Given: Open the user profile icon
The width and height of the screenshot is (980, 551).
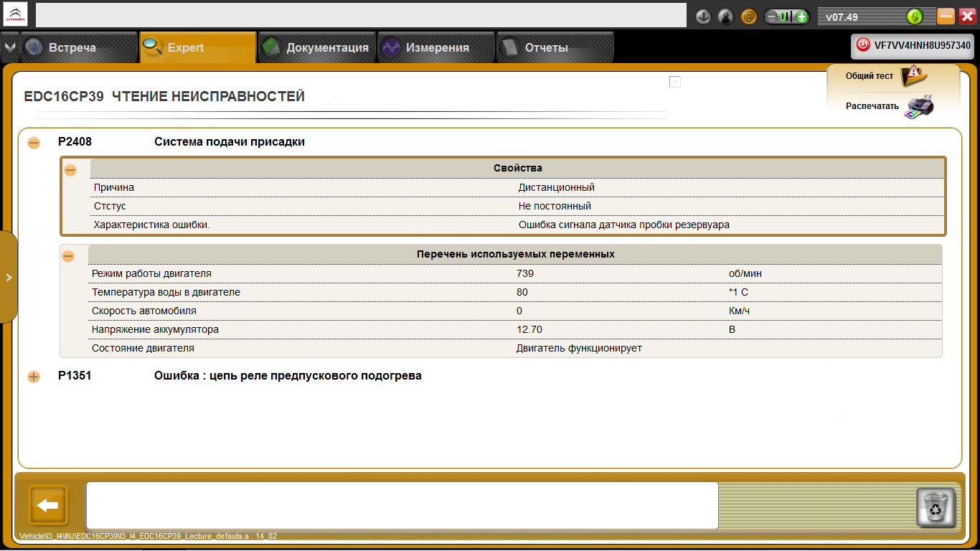Looking at the screenshot, I should pyautogui.click(x=726, y=16).
